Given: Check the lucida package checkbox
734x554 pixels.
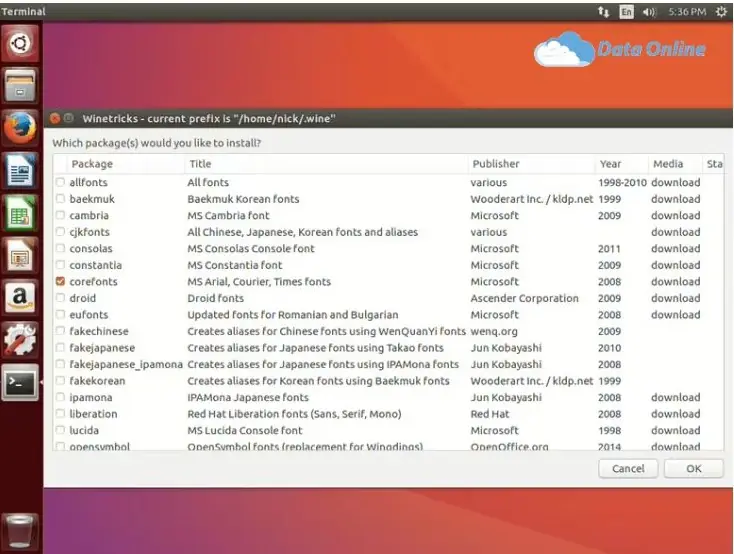Looking at the screenshot, I should (60, 430).
